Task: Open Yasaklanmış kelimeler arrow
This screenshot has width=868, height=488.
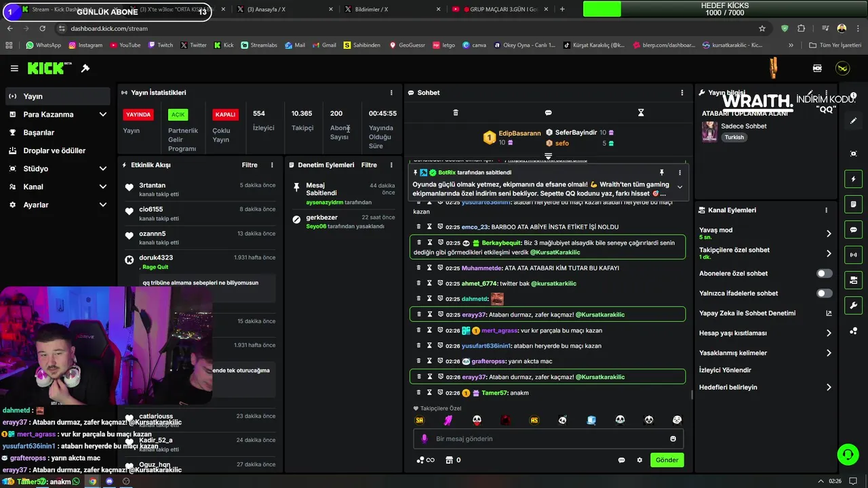Action: pyautogui.click(x=829, y=352)
